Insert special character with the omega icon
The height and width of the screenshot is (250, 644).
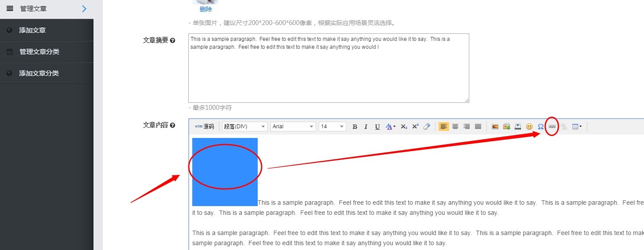coord(541,127)
